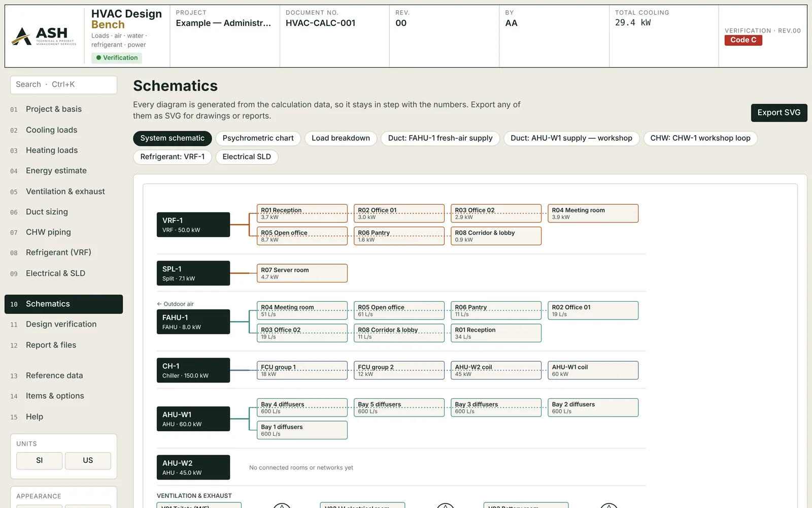Select the VRF-1 unit block

tap(193, 225)
